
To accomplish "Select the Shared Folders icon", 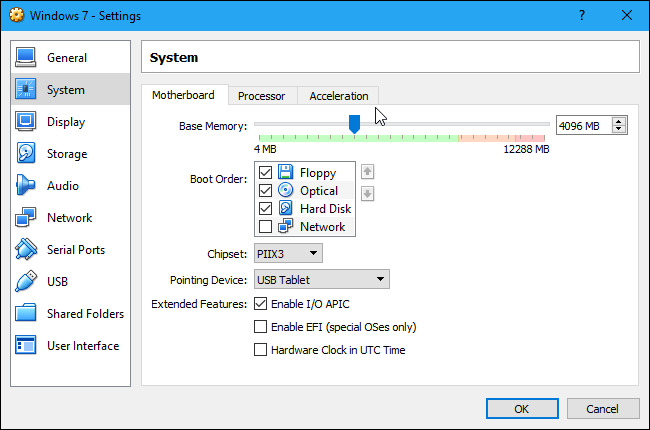I will tap(26, 314).
